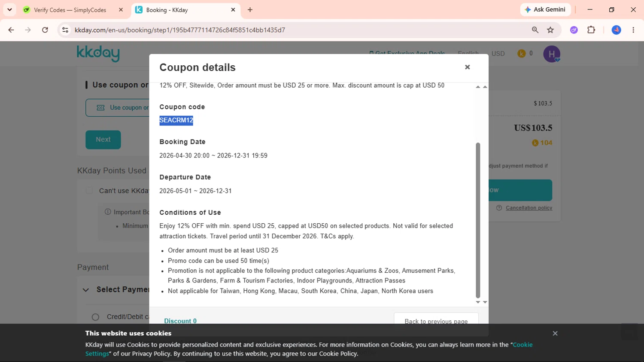This screenshot has width=644, height=362.
Task: Open the Chrome profile avatar
Action: coord(617,30)
